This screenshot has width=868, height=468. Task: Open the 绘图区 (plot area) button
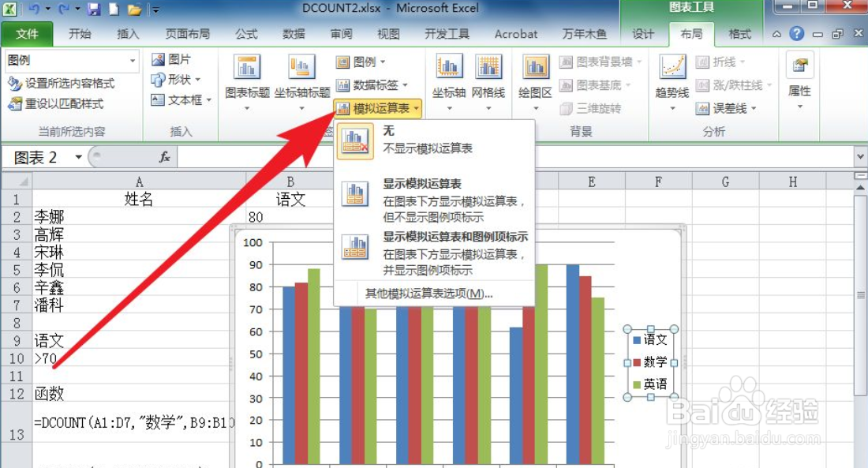(x=535, y=83)
